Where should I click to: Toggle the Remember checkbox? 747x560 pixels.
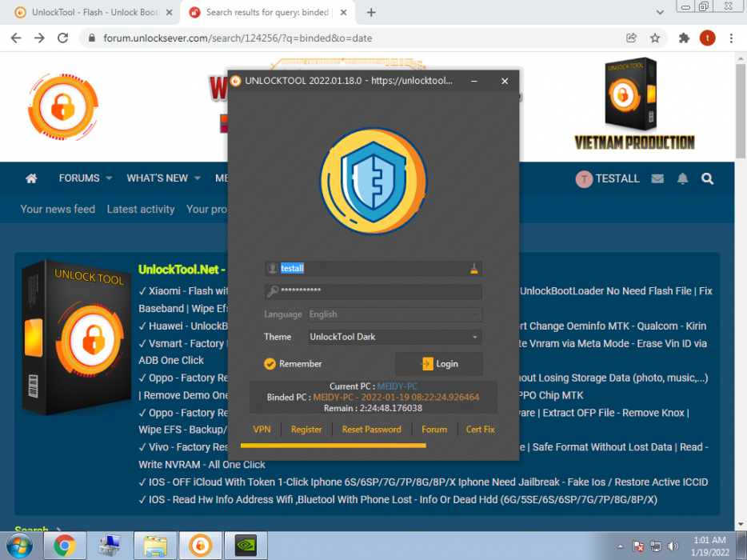pyautogui.click(x=270, y=364)
